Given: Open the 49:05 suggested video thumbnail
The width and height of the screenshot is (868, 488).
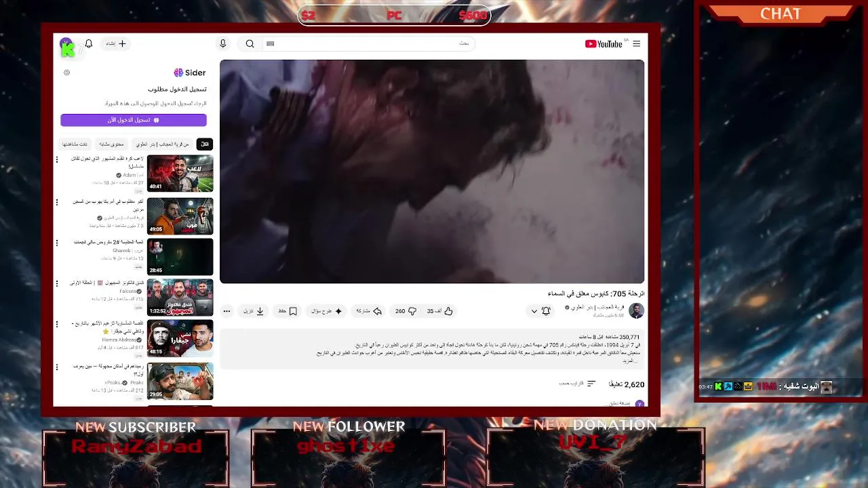Looking at the screenshot, I should click(x=180, y=216).
